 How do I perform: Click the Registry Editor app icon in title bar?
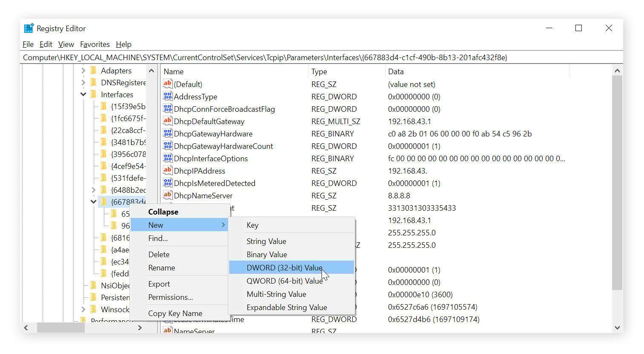tap(29, 28)
